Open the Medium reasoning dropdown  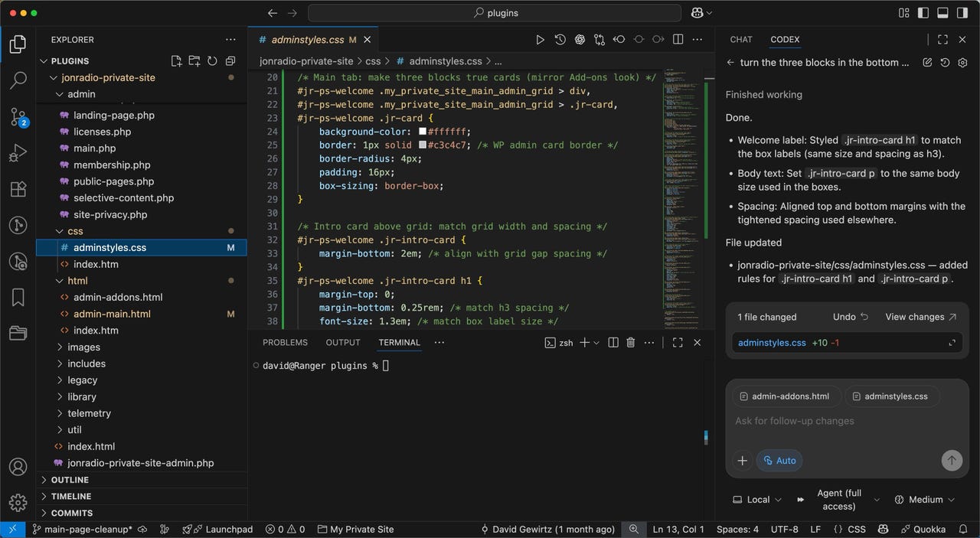pyautogui.click(x=925, y=500)
